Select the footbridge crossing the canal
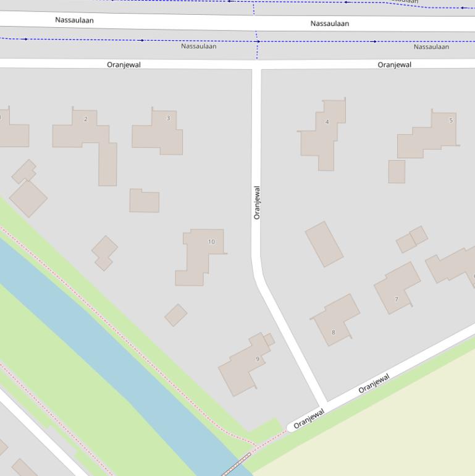 pyautogui.click(x=237, y=465)
